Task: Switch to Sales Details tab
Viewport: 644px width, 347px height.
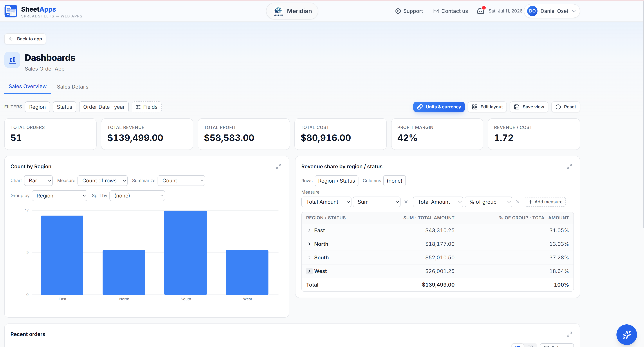Action: (x=73, y=87)
